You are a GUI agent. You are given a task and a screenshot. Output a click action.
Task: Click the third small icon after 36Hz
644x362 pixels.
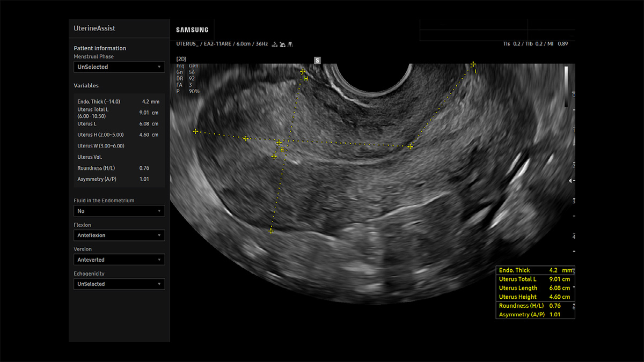pyautogui.click(x=290, y=45)
